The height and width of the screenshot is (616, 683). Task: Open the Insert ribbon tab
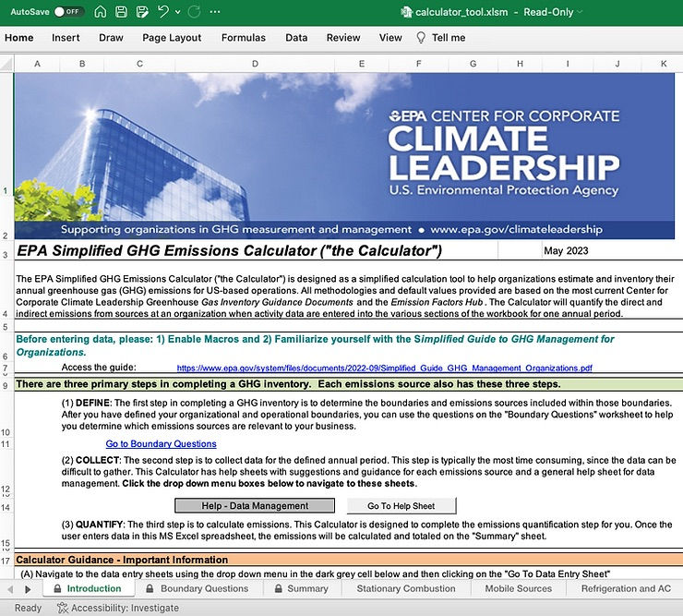[x=66, y=38]
